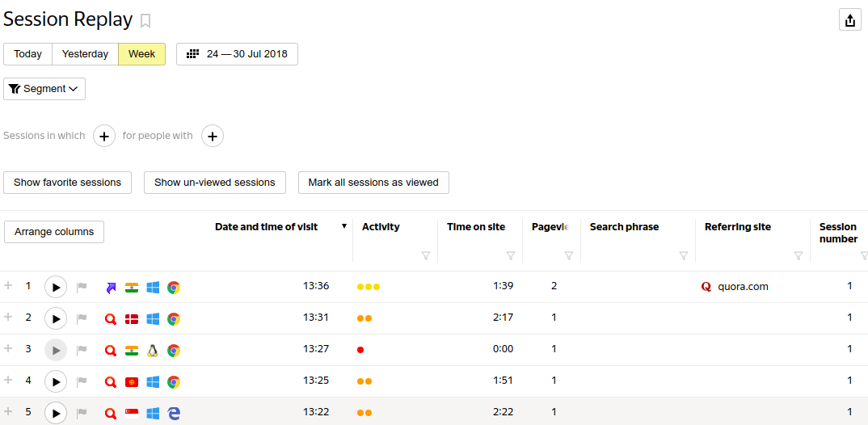Open the Time on site column filter
The image size is (868, 425).
(511, 255)
